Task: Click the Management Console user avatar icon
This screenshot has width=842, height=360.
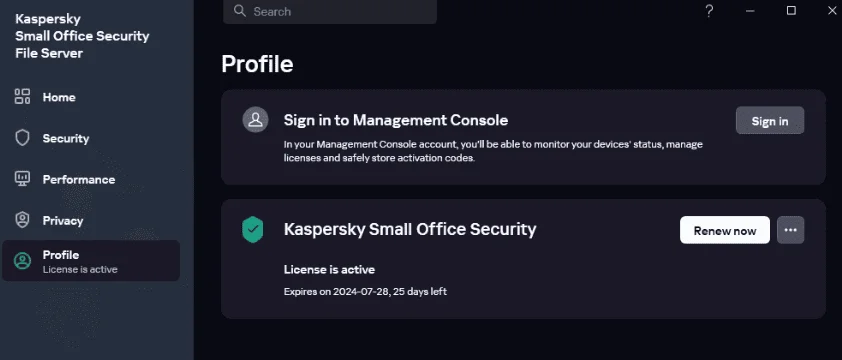Action: click(x=255, y=120)
